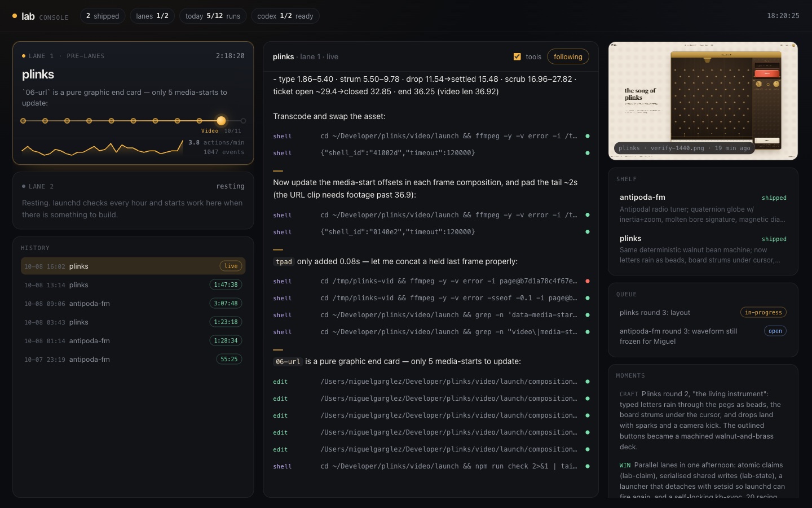Viewport: 812px width, 508px height.
Task: Click the 1:47:38 duration badge
Action: [x=226, y=284]
